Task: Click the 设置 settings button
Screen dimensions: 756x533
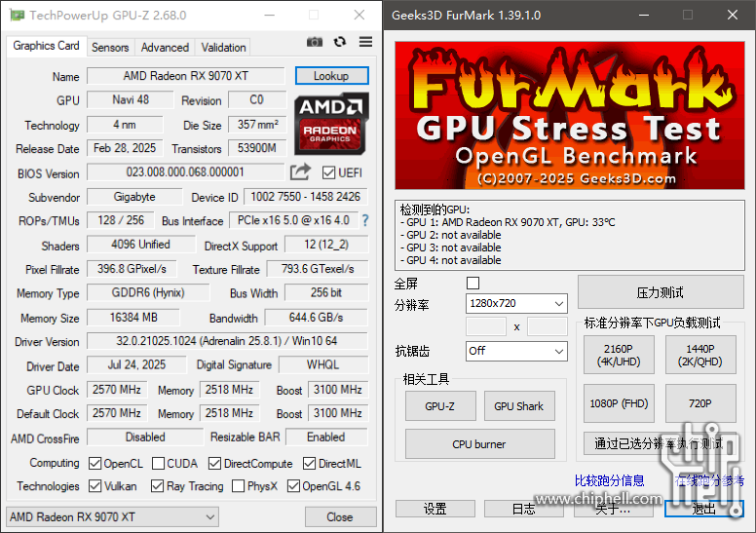Action: coord(435,509)
